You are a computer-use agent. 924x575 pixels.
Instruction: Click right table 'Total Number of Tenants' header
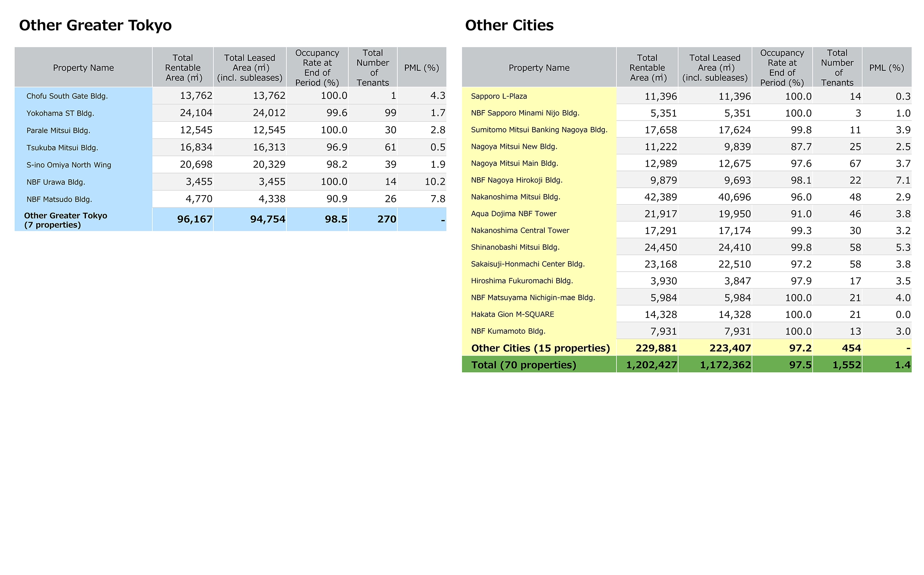pyautogui.click(x=837, y=68)
